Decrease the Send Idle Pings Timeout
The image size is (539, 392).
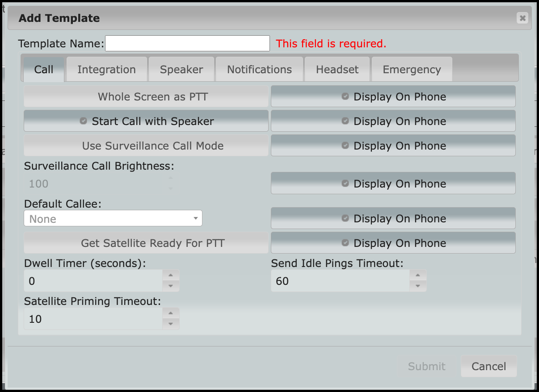(x=418, y=286)
